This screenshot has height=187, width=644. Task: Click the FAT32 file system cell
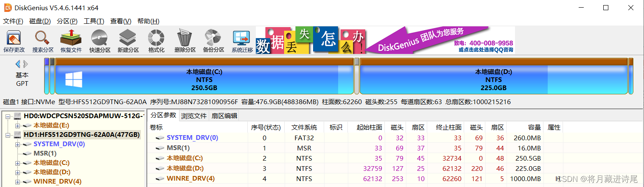(304, 138)
